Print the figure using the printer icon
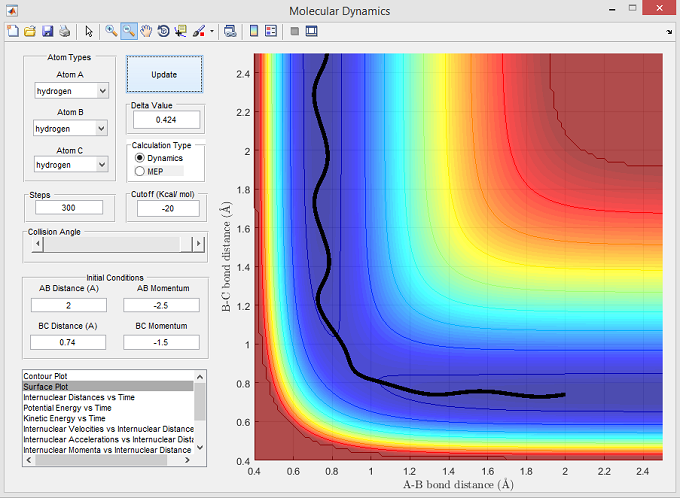Viewport: 680px width, 498px height. point(64,31)
